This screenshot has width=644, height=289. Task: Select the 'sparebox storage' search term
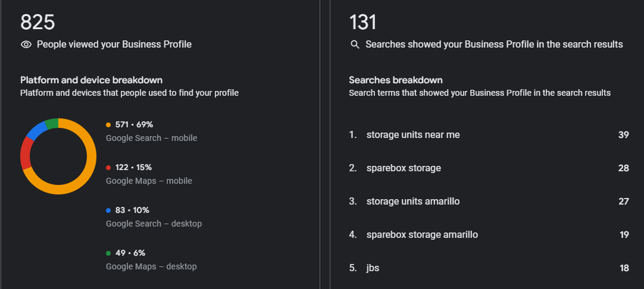coord(404,168)
